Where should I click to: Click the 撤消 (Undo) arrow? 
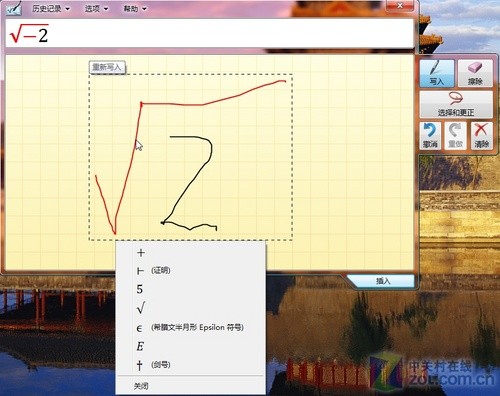430,136
